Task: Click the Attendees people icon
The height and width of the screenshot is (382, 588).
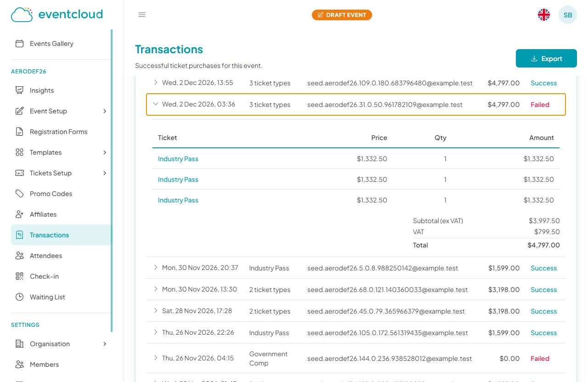Action: 19,256
